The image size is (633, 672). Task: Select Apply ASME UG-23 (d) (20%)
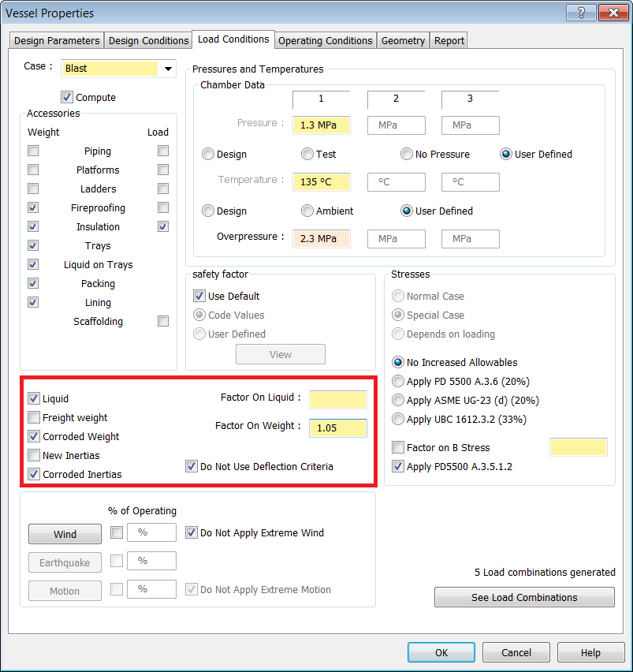coord(398,400)
